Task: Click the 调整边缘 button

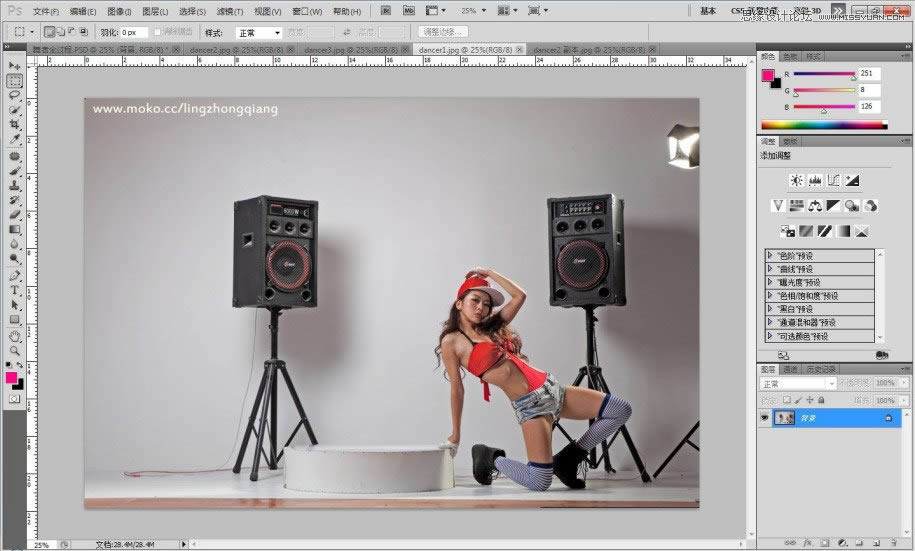Action: click(x=444, y=32)
